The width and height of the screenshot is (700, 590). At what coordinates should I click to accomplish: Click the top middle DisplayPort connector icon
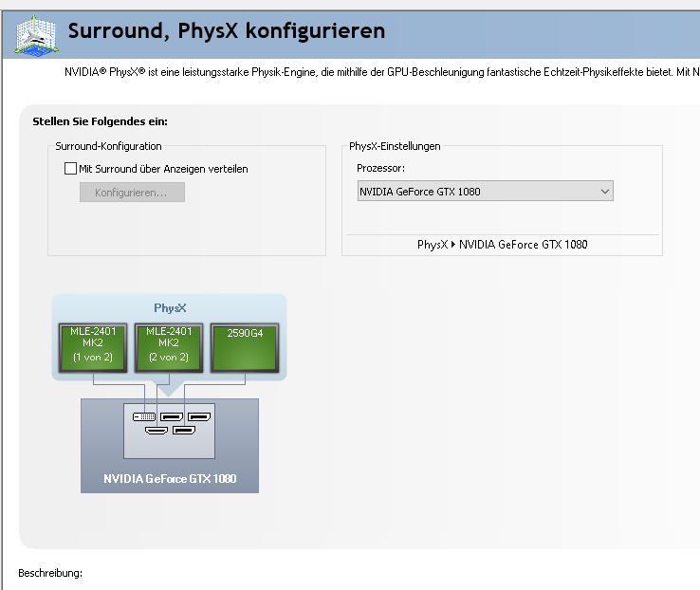(172, 416)
